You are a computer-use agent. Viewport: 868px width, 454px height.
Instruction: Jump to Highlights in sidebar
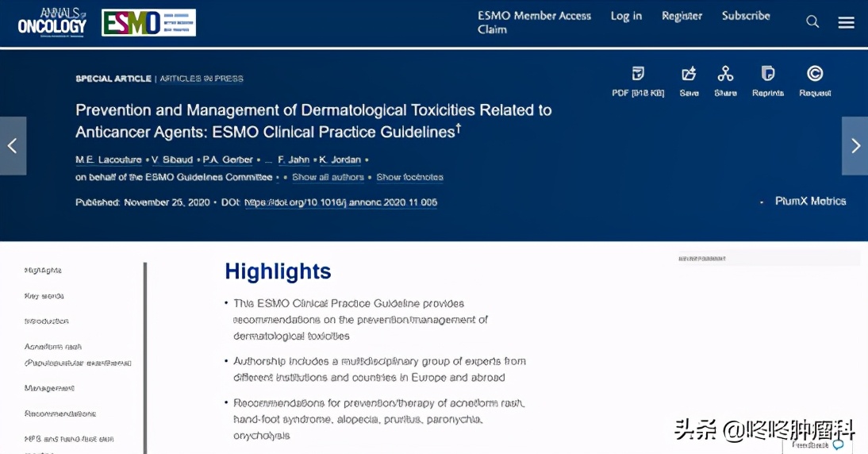point(43,271)
